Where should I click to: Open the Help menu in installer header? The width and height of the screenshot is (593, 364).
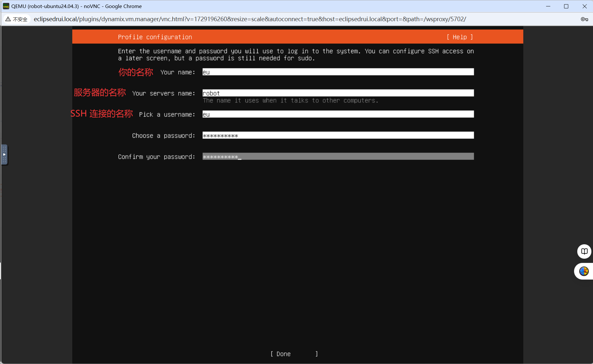click(x=460, y=37)
